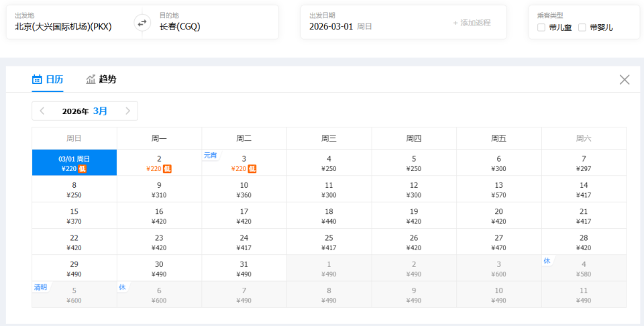The image size is (644, 326).
Task: Go to next month arrow
Action: point(127,111)
